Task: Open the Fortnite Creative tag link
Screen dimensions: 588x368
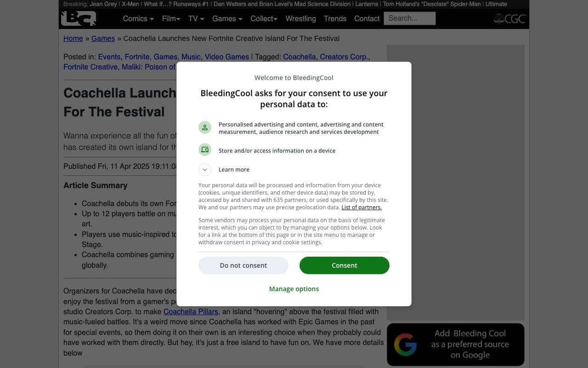Action: 90,67
